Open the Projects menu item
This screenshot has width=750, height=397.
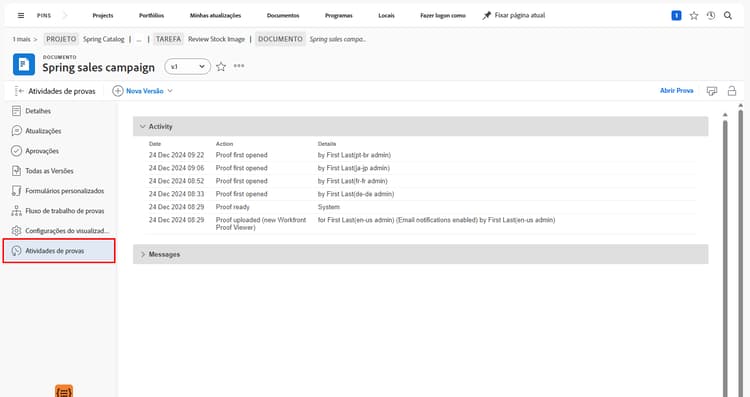coord(103,15)
